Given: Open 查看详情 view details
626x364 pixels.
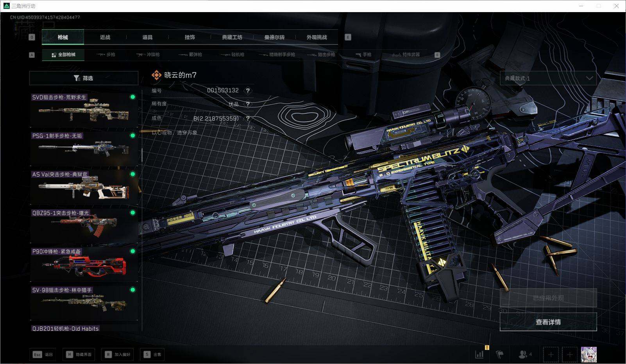Looking at the screenshot, I should click(x=548, y=322).
